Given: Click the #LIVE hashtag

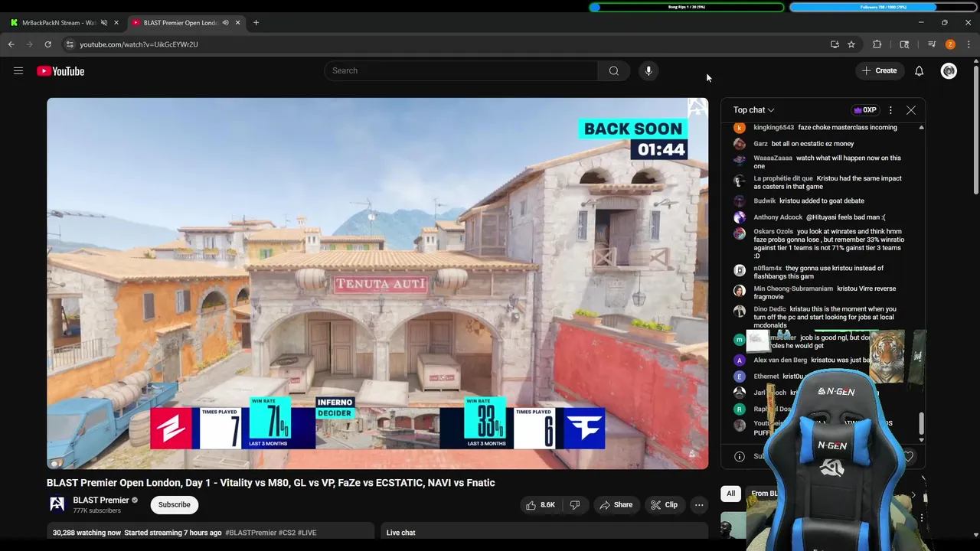Looking at the screenshot, I should click(307, 533).
